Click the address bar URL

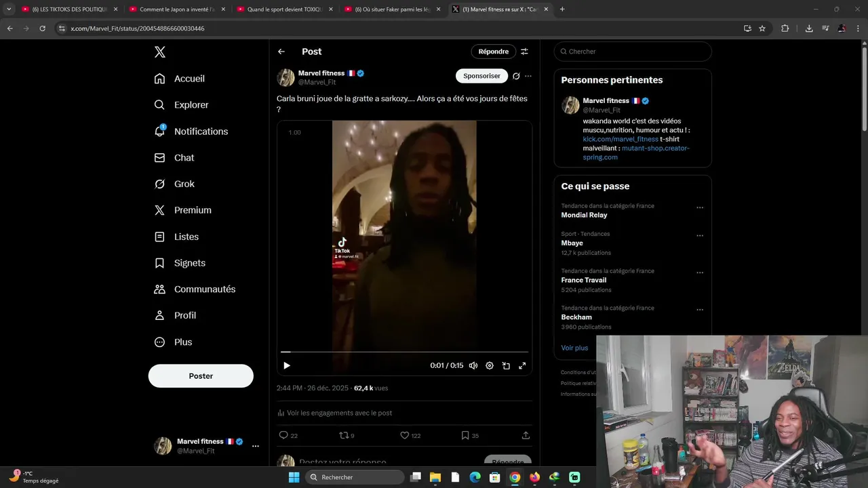[x=138, y=28]
